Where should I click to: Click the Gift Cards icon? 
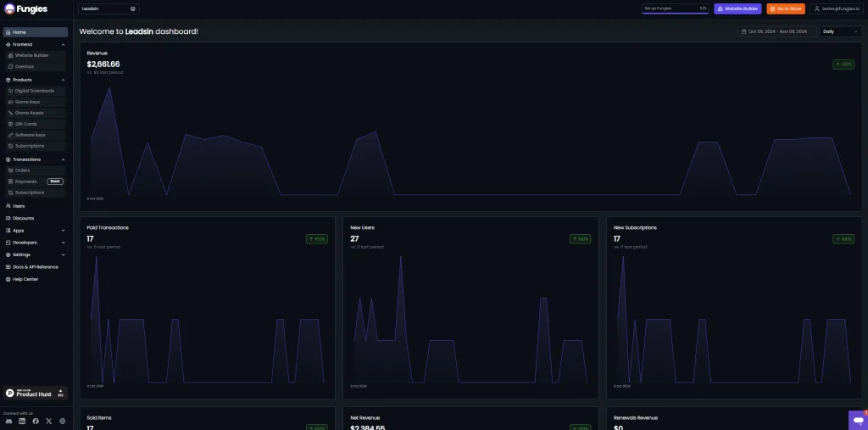coord(10,124)
